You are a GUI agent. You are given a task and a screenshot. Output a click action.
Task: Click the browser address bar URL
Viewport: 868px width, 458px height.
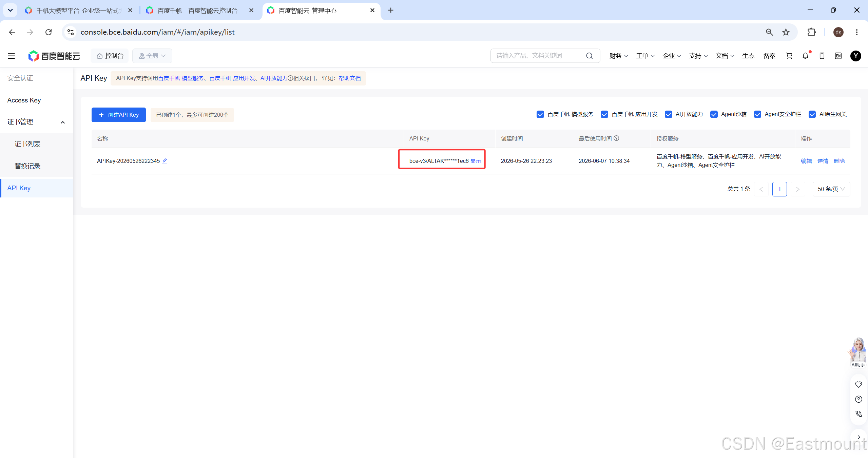[x=157, y=32]
